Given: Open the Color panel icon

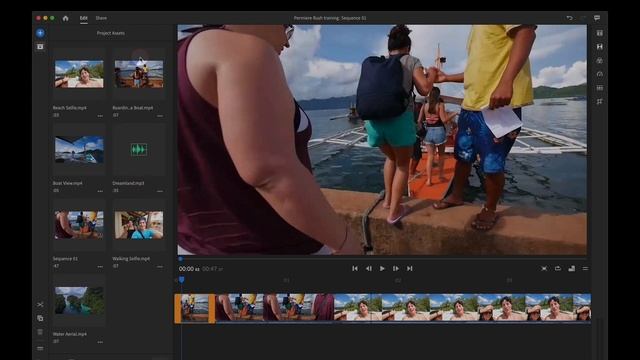Looking at the screenshot, I should 600,60.
